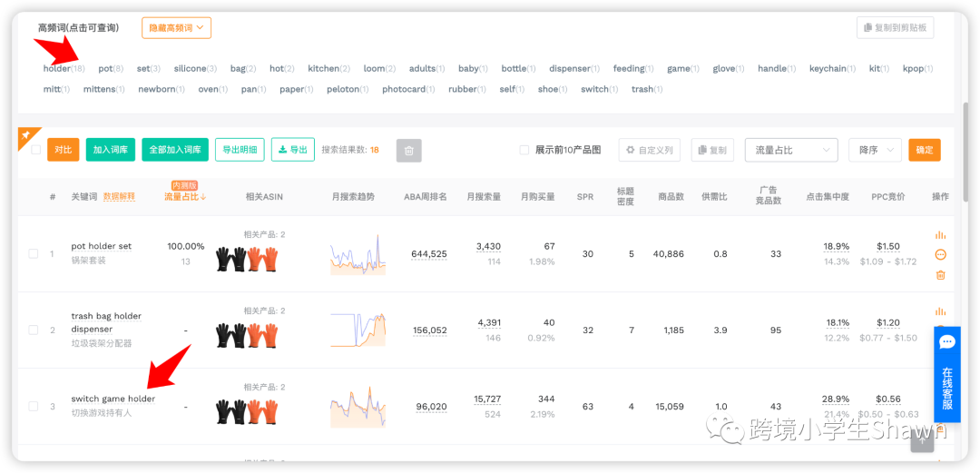Query the high-frequency word kitchen(2)
980x473 pixels.
(328, 69)
